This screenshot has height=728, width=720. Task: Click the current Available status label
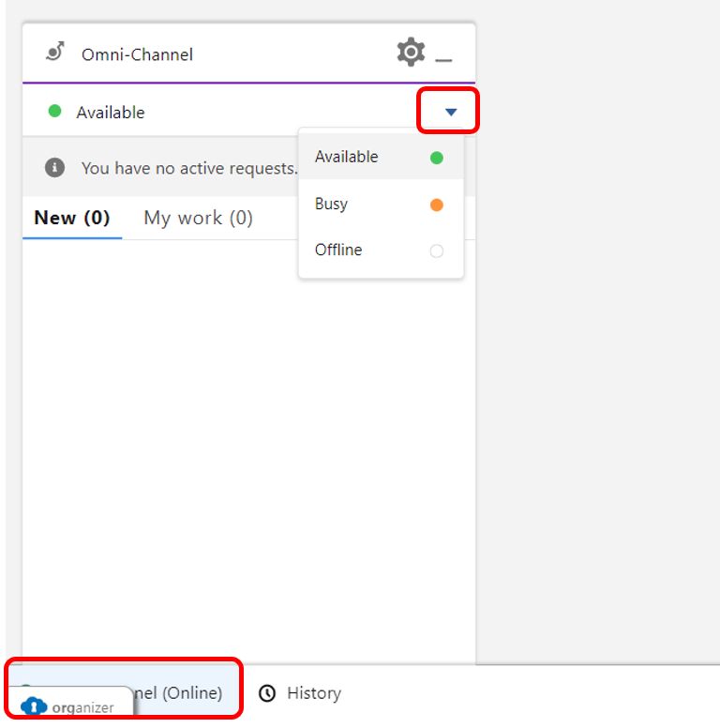pos(111,113)
